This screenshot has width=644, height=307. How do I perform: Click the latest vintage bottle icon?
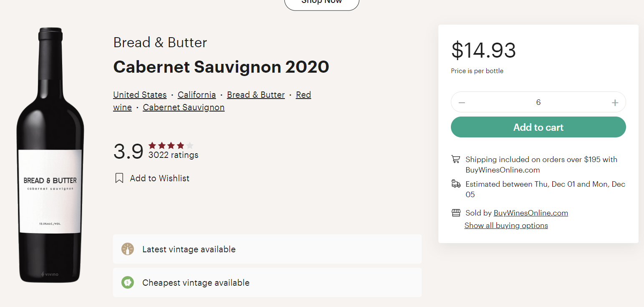coord(128,249)
